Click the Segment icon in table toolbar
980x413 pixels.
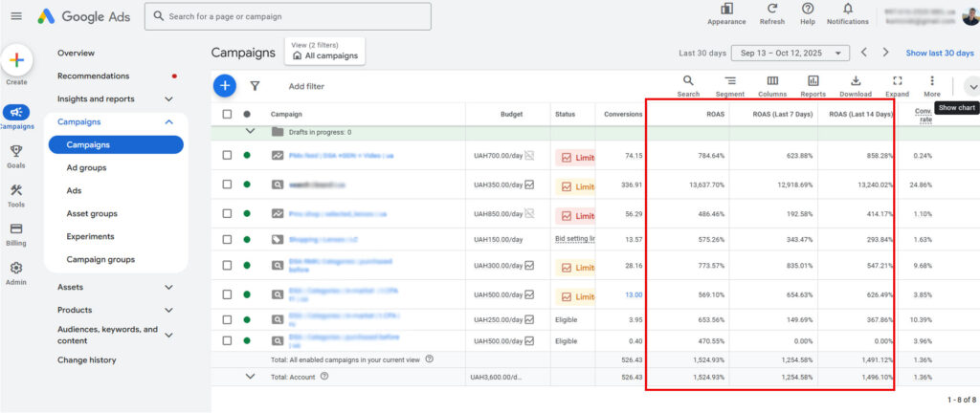click(729, 81)
